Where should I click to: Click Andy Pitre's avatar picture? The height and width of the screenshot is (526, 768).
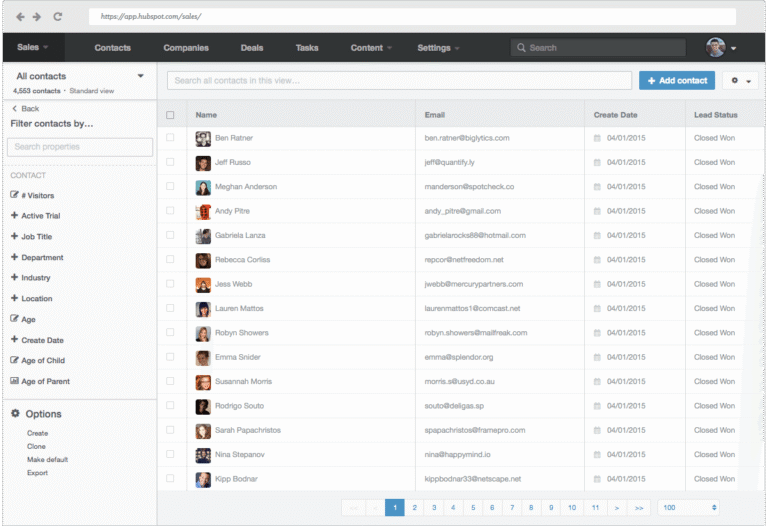coord(203,212)
